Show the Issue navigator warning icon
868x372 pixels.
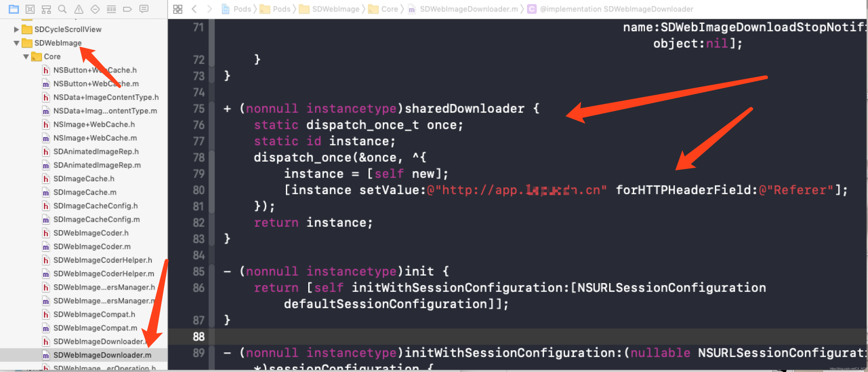click(79, 9)
